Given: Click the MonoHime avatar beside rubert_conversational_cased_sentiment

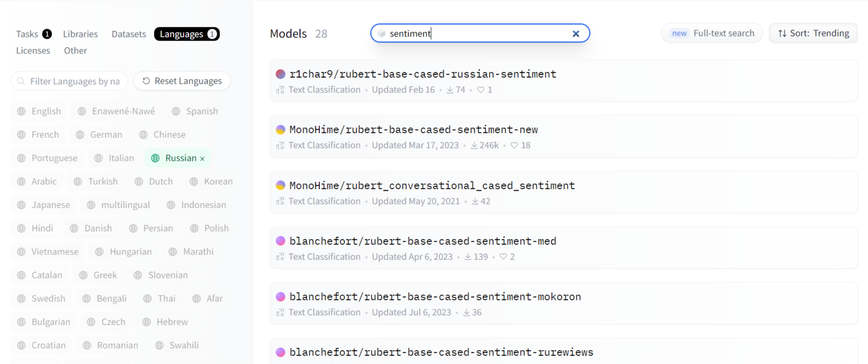Looking at the screenshot, I should pos(280,186).
